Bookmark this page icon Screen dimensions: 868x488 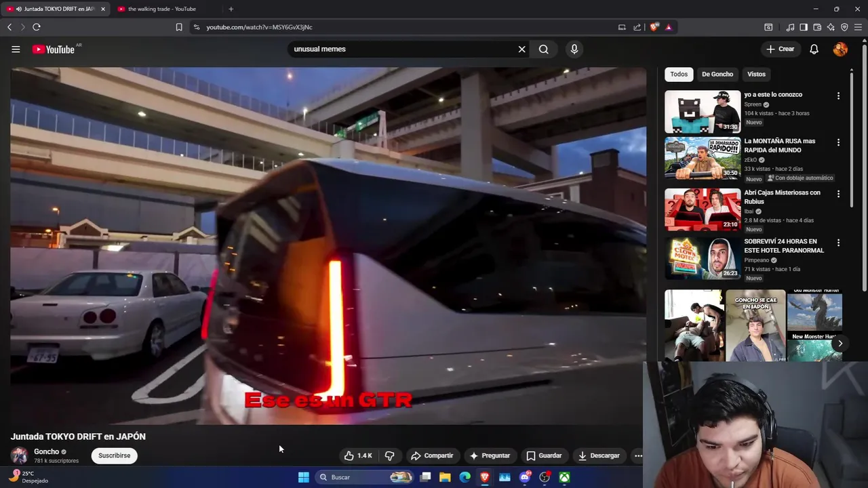[x=179, y=27]
